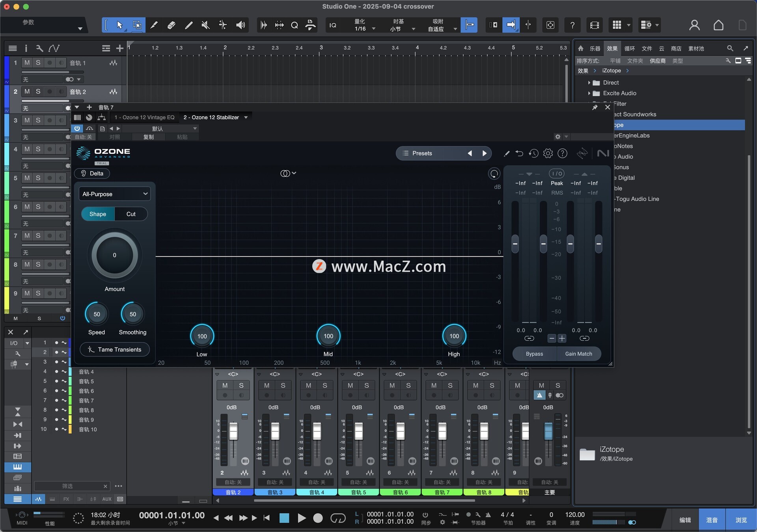Mute mixer channel 音轨 4

point(308,386)
